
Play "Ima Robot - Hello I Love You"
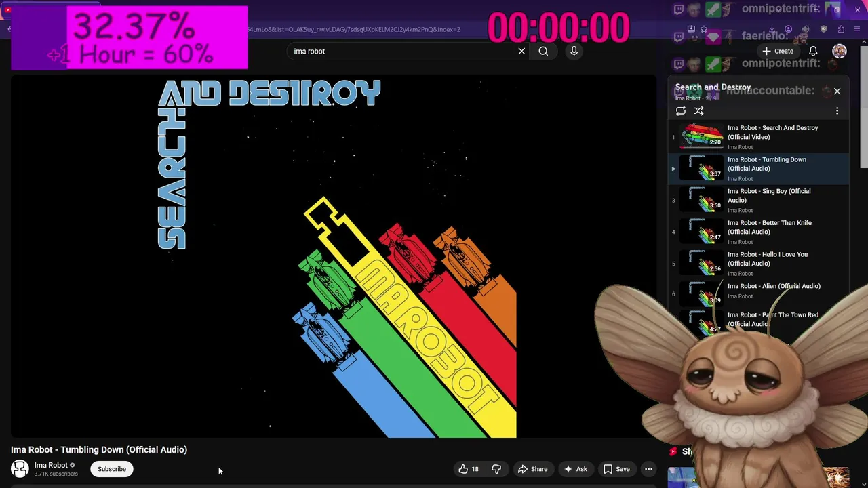tap(759, 264)
